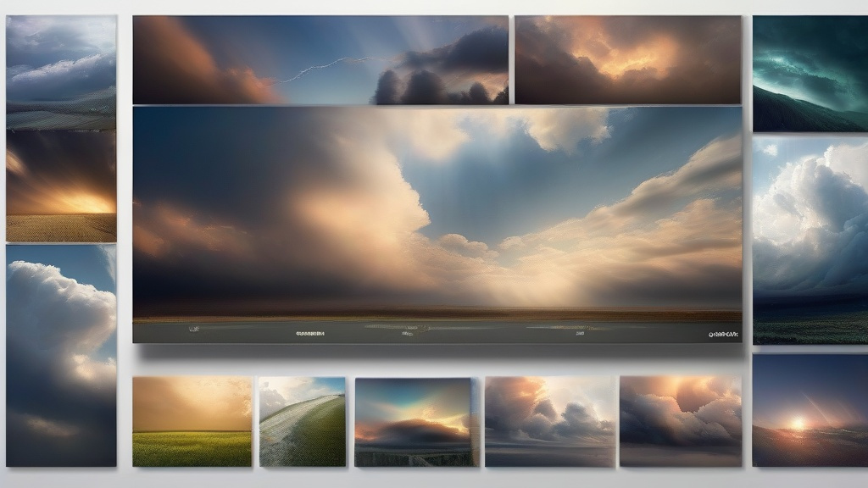
Task: Select the grey-pink clouds thumbnail in bottom row
Action: (549, 422)
